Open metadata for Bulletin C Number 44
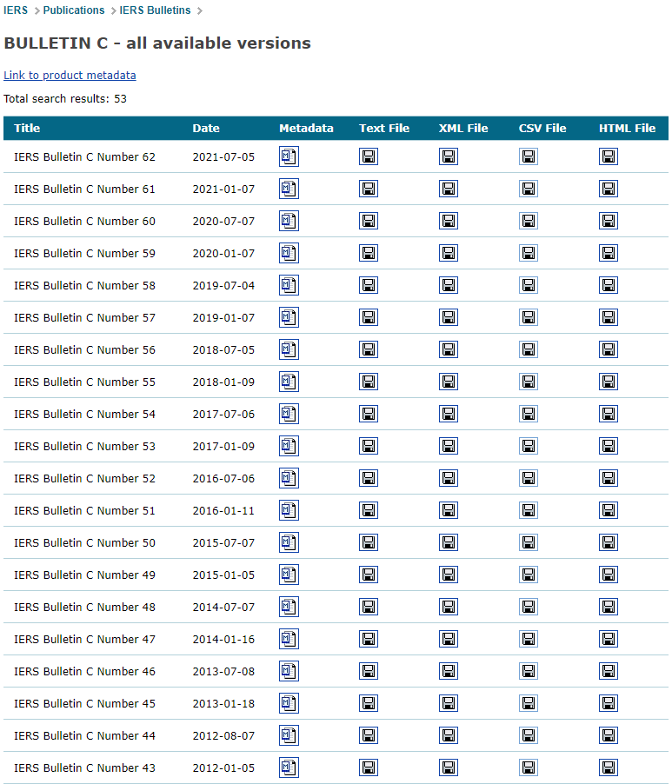672x784 pixels. tap(289, 735)
